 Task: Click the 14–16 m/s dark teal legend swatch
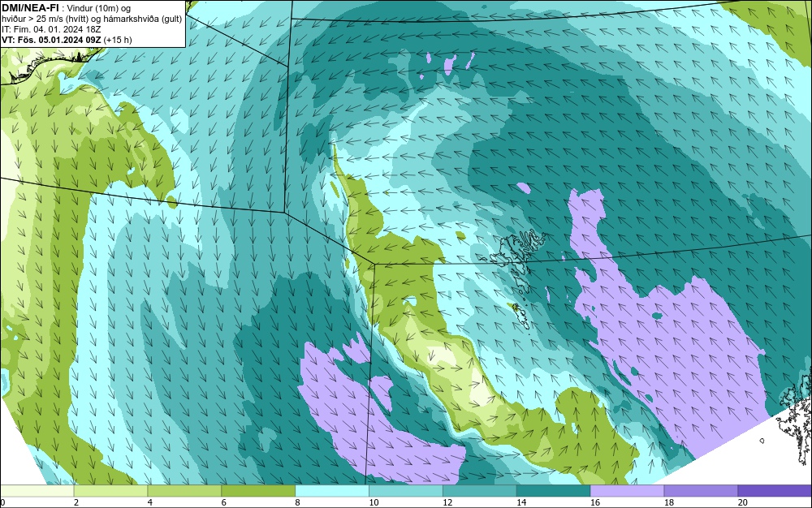click(x=554, y=491)
